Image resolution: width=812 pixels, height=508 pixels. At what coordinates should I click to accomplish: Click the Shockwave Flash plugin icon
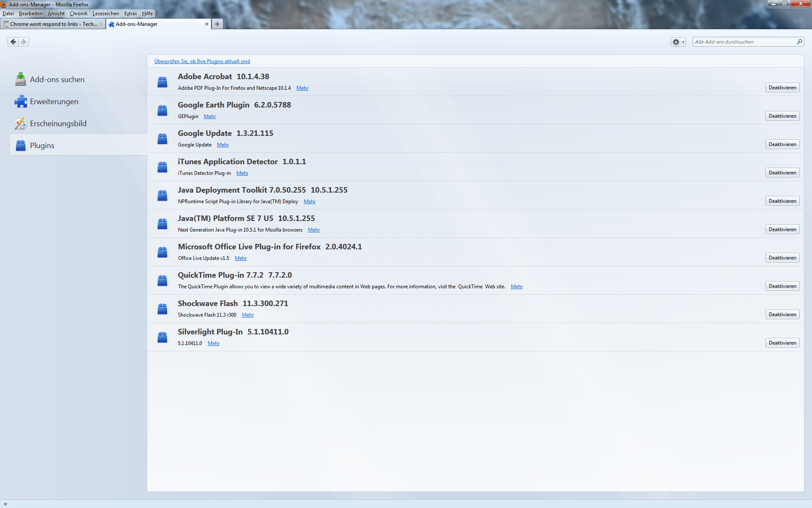pyautogui.click(x=162, y=309)
